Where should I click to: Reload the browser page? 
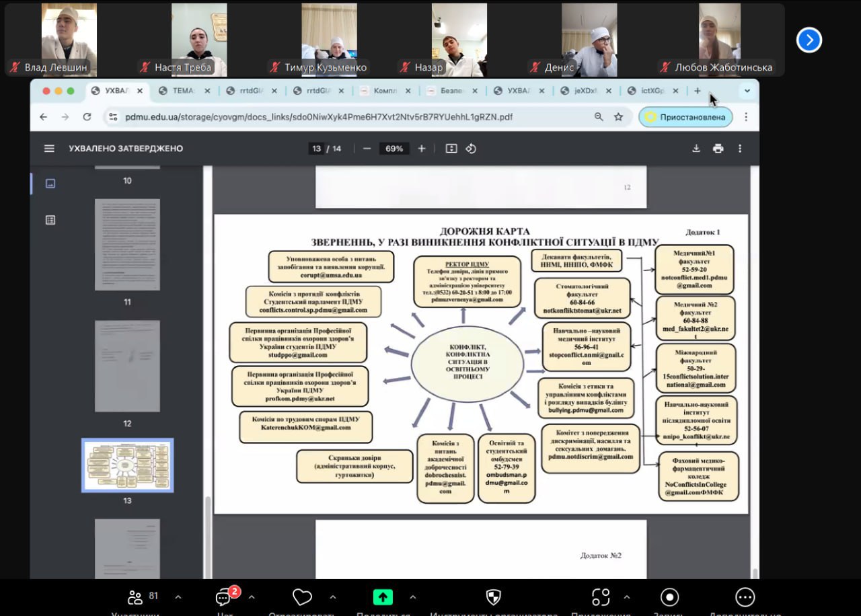coord(87,117)
